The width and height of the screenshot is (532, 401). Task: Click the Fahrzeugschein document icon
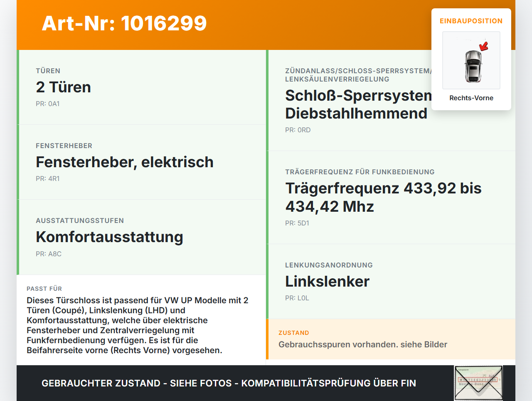point(478,382)
